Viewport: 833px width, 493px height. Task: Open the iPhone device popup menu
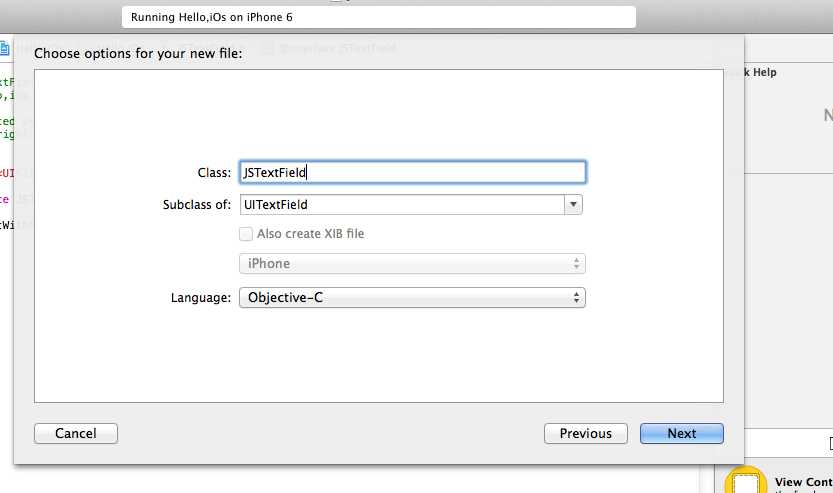coord(412,264)
